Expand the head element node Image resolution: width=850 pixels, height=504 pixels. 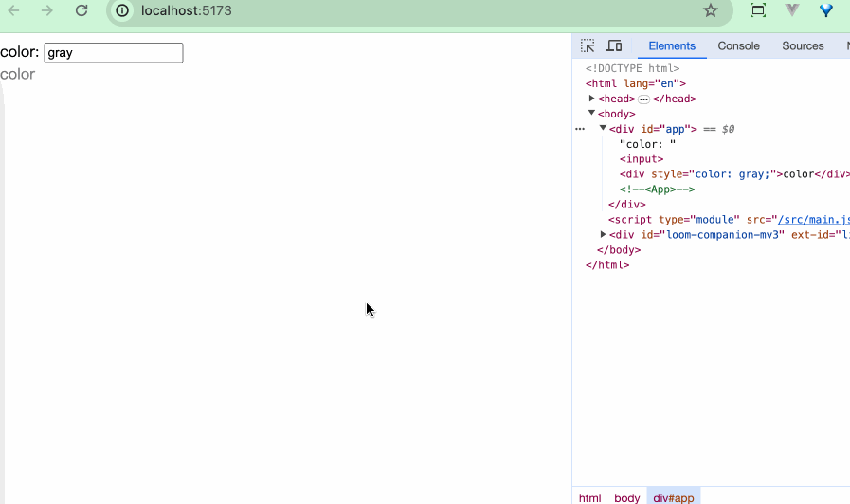pos(592,99)
